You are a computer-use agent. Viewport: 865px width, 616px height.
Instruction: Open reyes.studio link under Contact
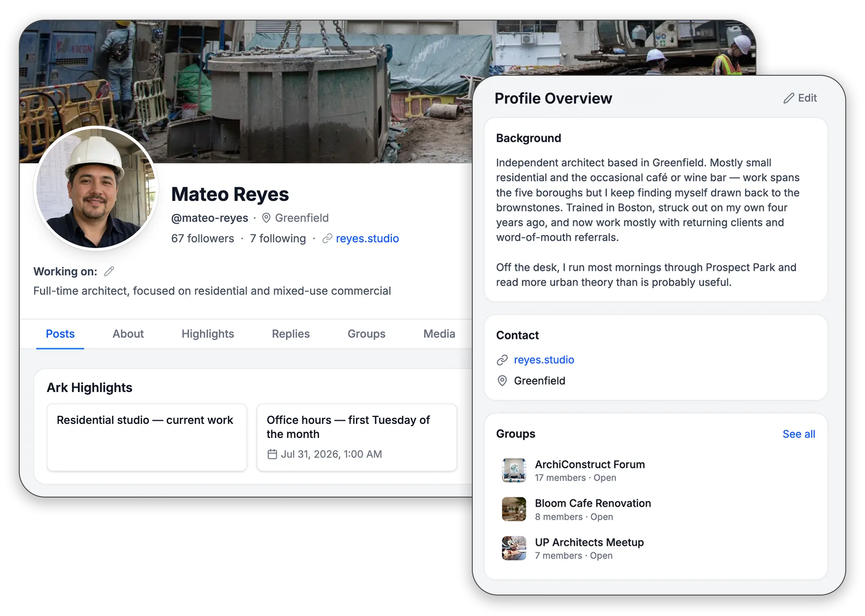click(544, 360)
